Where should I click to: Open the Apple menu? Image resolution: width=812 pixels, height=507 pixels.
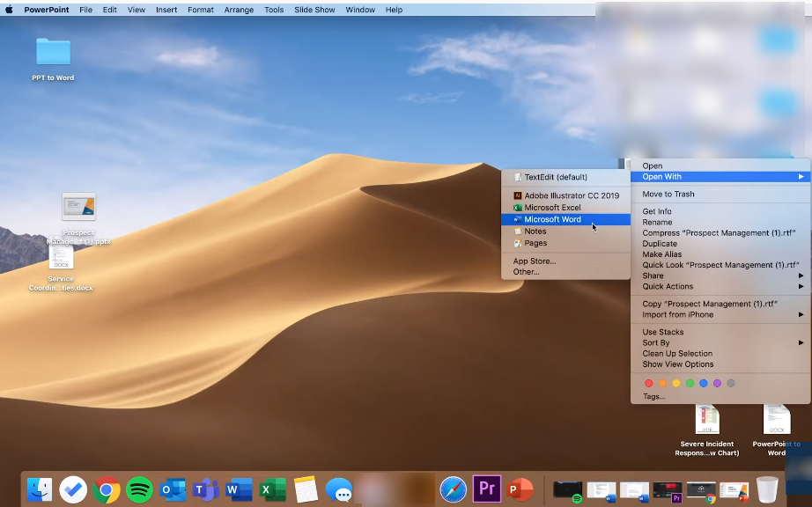[9, 10]
